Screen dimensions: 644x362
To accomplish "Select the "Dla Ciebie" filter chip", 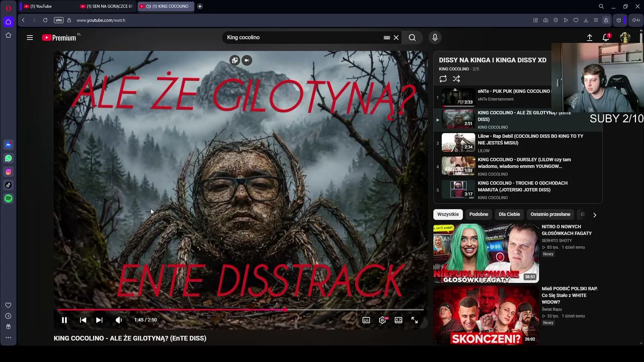I will click(x=509, y=214).
